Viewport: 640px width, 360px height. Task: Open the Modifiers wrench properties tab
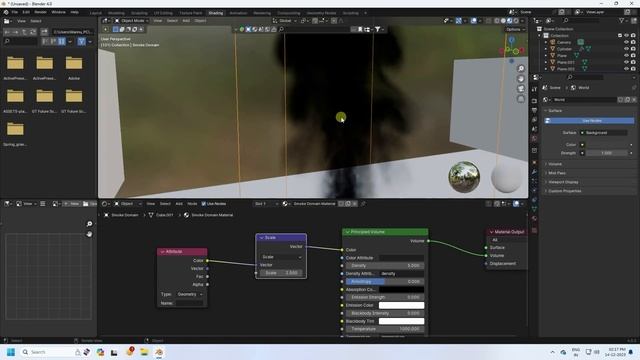coord(534,172)
